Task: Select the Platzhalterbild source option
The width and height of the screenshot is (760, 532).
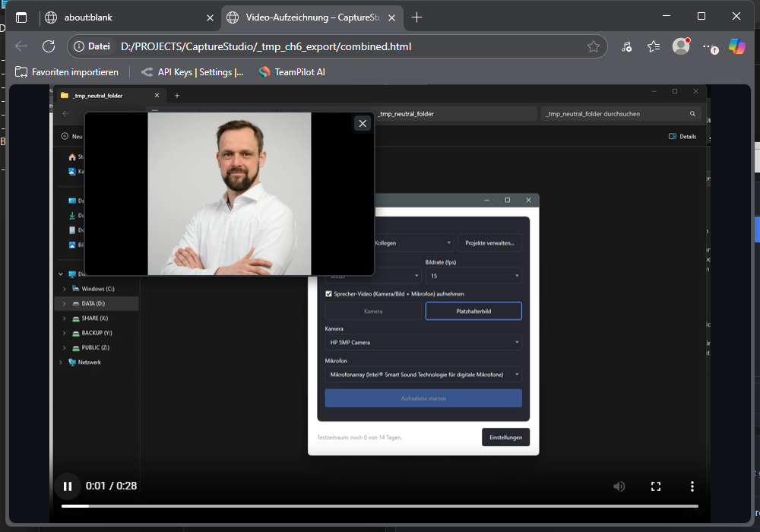Action: [473, 311]
